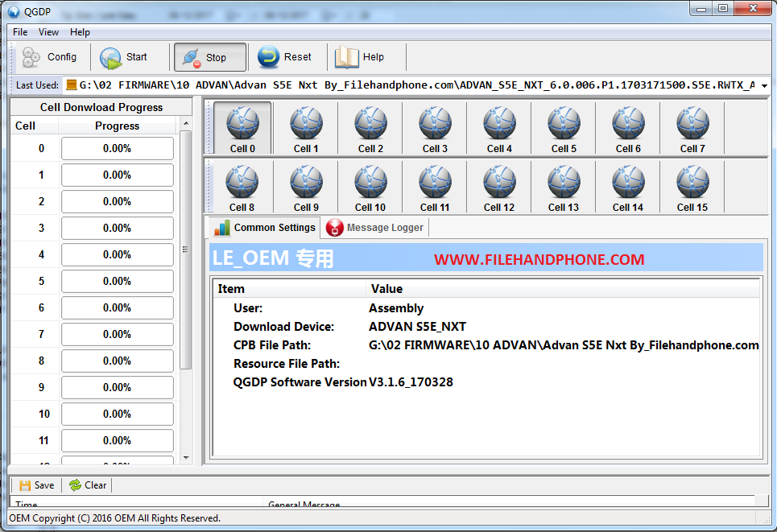Click the Assembly user value
This screenshot has width=777, height=532.
click(x=396, y=308)
